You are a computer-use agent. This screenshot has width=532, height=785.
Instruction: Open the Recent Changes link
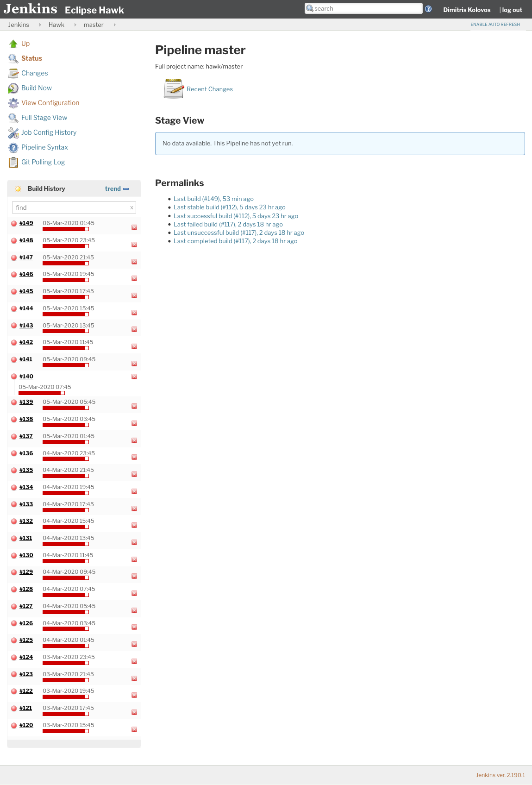coord(210,89)
